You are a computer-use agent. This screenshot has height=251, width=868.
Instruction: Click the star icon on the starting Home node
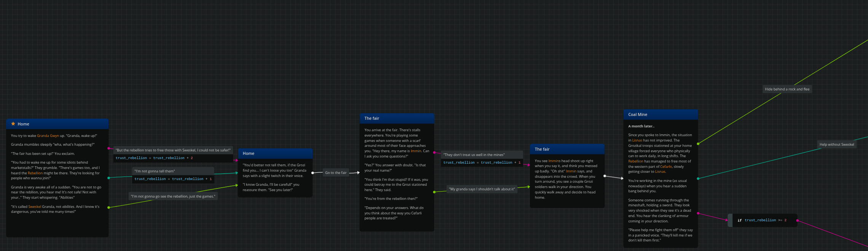pos(13,124)
